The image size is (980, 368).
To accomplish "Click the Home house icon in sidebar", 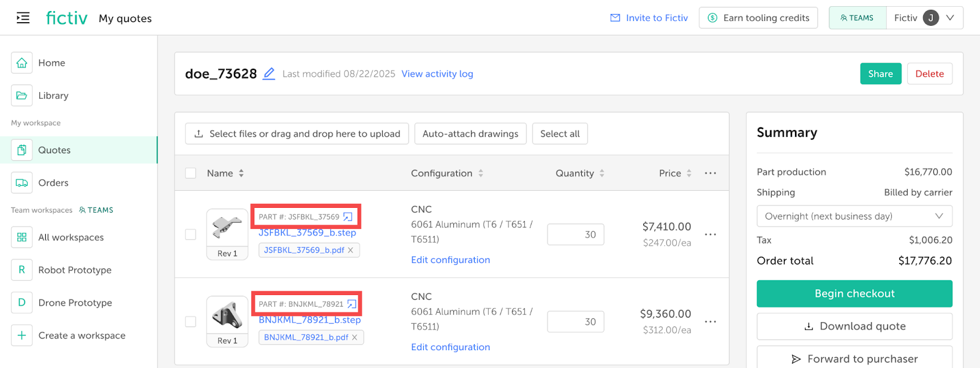I will 21,63.
